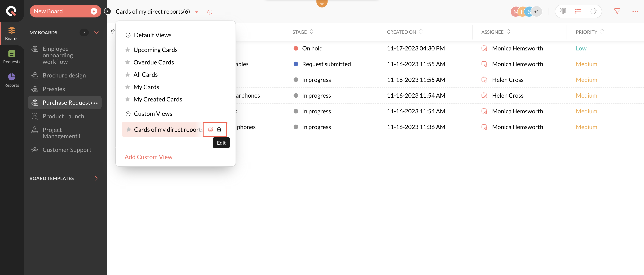Viewport: 644px width, 275px height.
Task: Star the Upcoming Cards view
Action: tap(127, 50)
